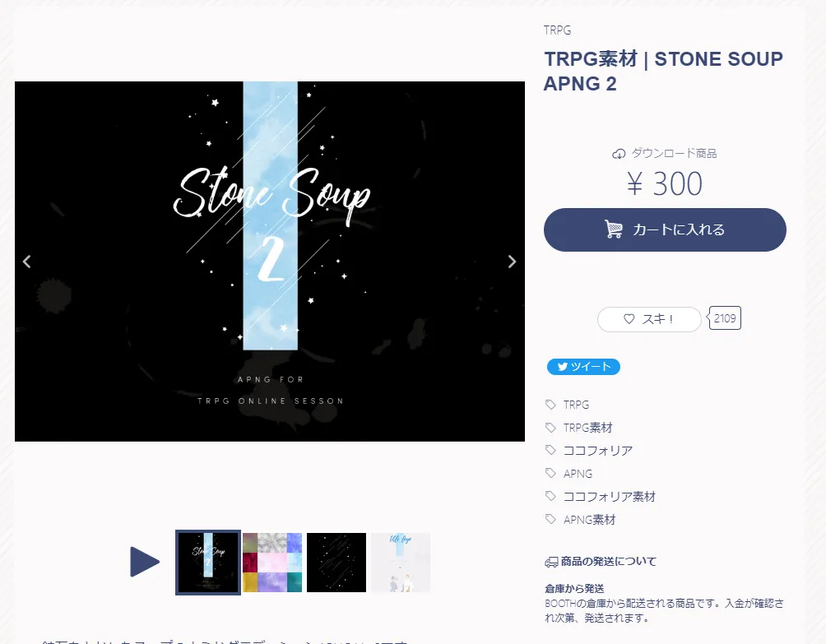Select the black starry streaks thumbnail
This screenshot has height=644, width=826.
point(336,563)
